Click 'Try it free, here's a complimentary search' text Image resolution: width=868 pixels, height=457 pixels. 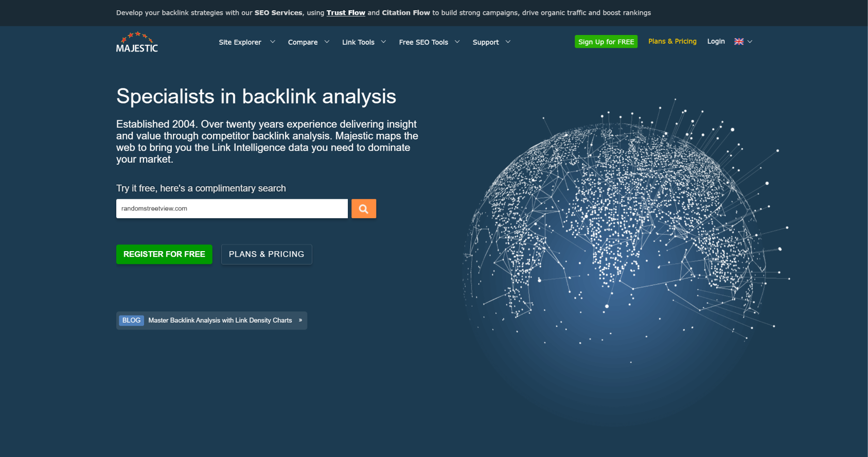(x=201, y=188)
